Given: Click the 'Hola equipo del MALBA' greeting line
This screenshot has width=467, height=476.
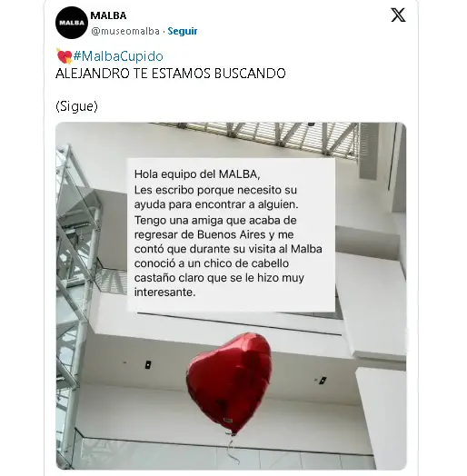Looking at the screenshot, I should (197, 174).
